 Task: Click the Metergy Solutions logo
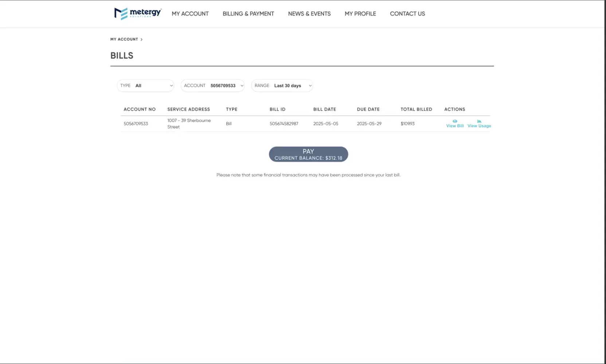pyautogui.click(x=138, y=13)
